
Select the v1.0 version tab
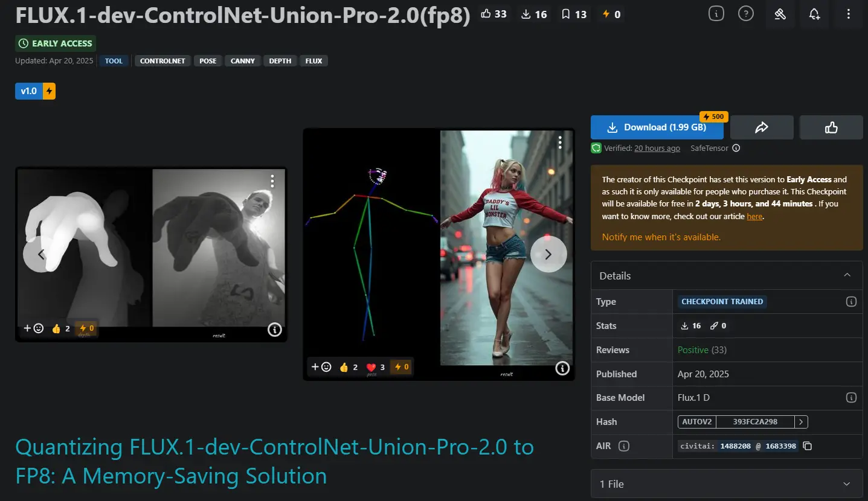pyautogui.click(x=27, y=91)
